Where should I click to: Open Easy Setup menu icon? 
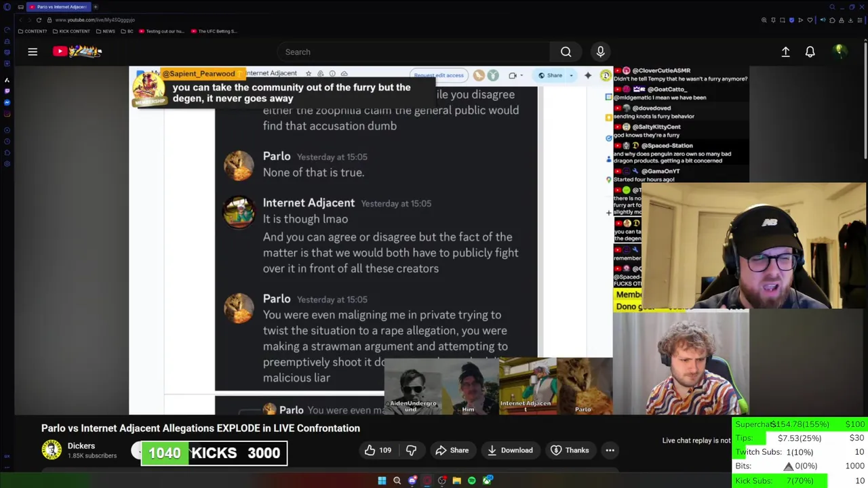(x=860, y=20)
